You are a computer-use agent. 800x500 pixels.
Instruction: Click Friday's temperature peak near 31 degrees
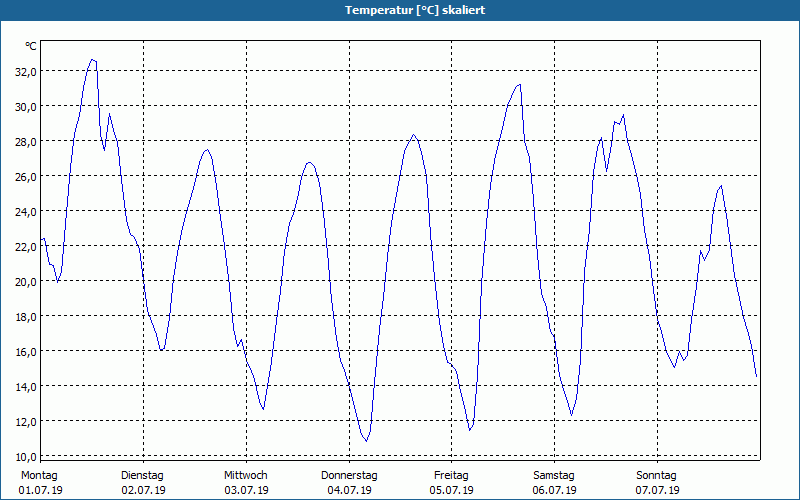click(x=519, y=85)
